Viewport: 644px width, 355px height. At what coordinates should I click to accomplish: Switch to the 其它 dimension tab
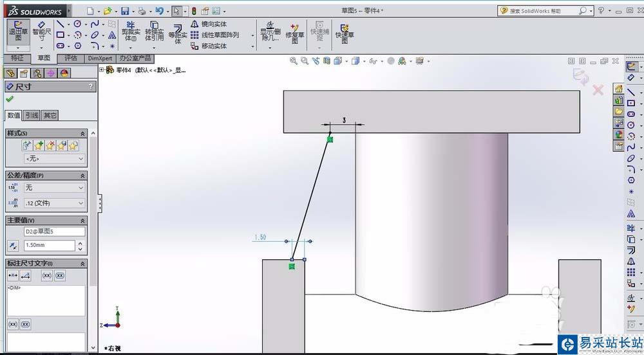[x=50, y=115]
